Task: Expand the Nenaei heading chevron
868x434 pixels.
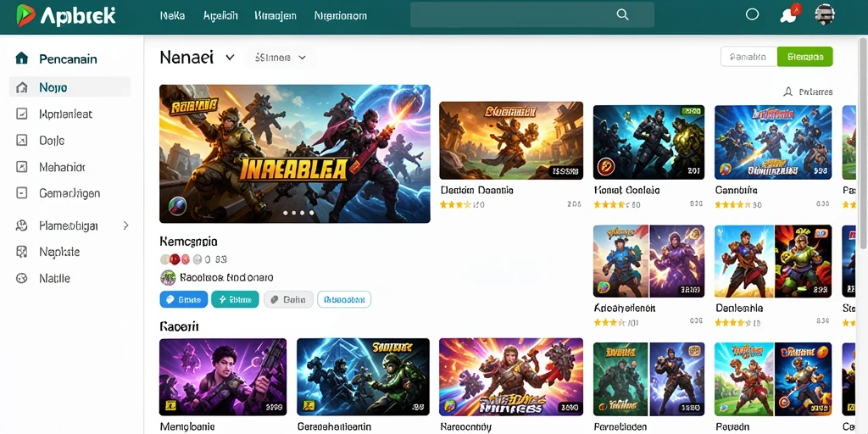Action: tap(231, 57)
